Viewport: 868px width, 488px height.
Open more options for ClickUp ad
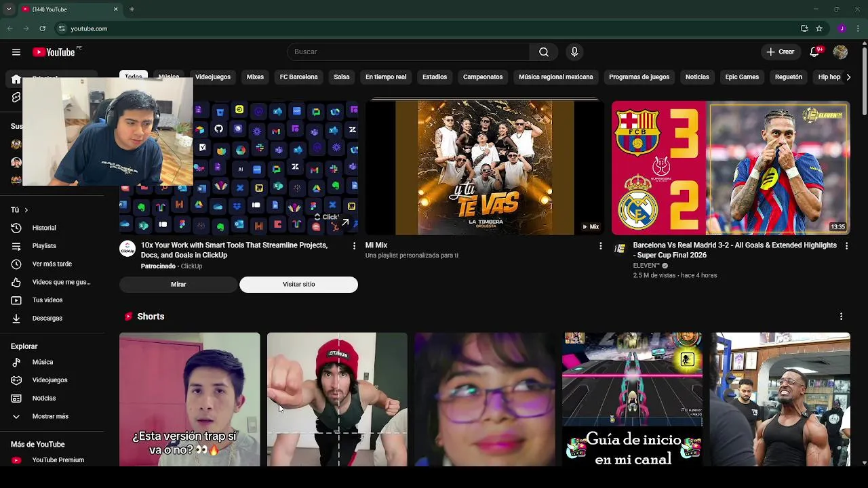tap(354, 246)
